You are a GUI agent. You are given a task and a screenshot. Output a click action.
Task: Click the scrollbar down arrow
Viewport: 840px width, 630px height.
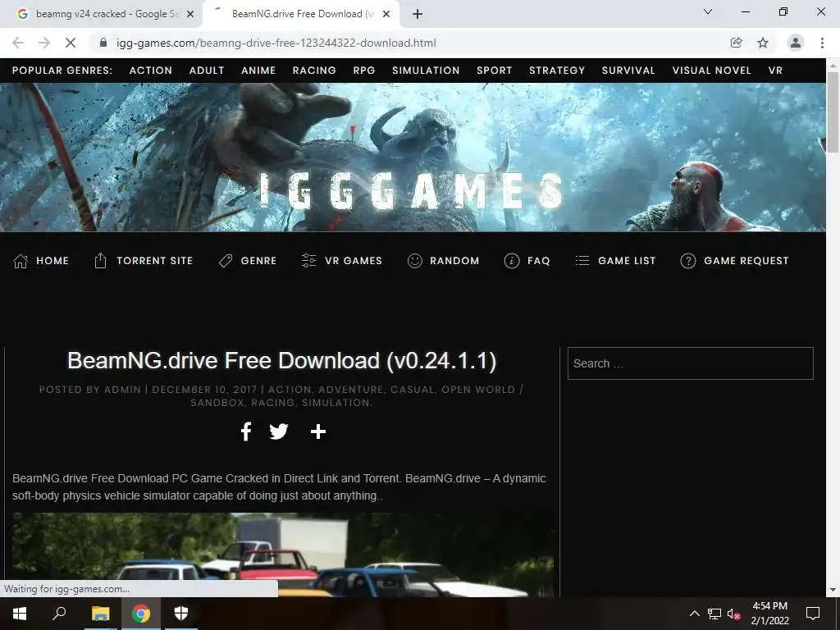coord(833,590)
